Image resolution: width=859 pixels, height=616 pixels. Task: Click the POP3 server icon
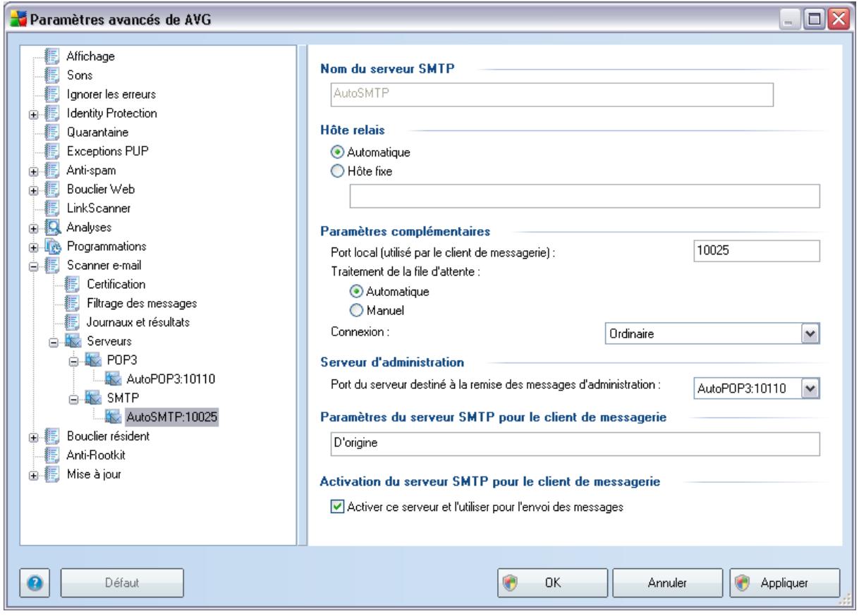95,360
